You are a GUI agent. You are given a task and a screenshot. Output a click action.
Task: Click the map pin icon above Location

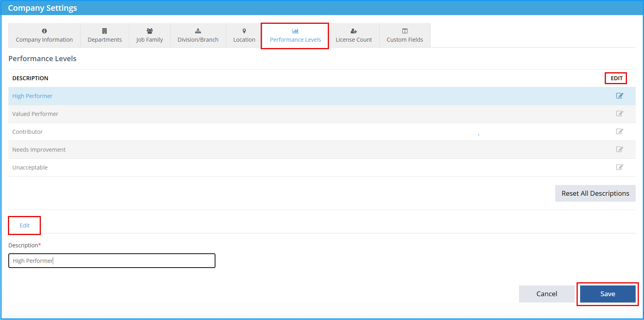click(244, 31)
